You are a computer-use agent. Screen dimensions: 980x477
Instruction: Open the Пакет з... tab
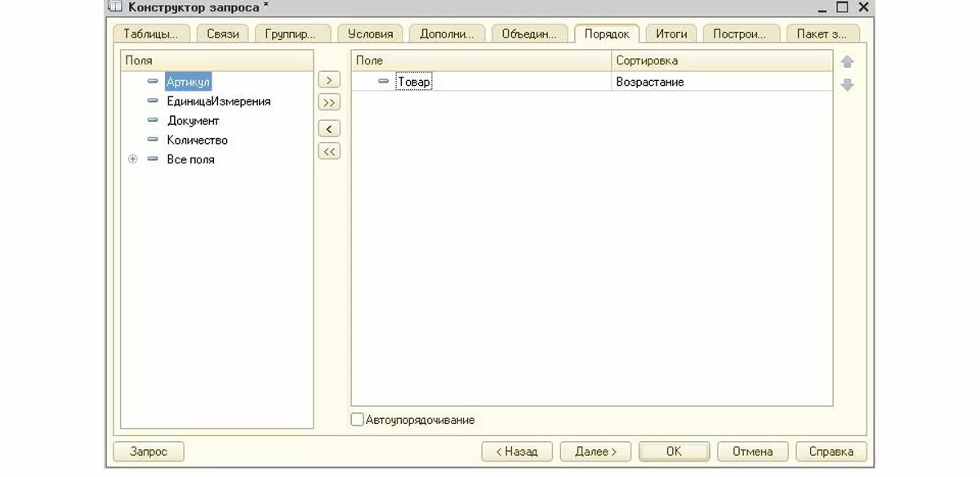pyautogui.click(x=822, y=34)
